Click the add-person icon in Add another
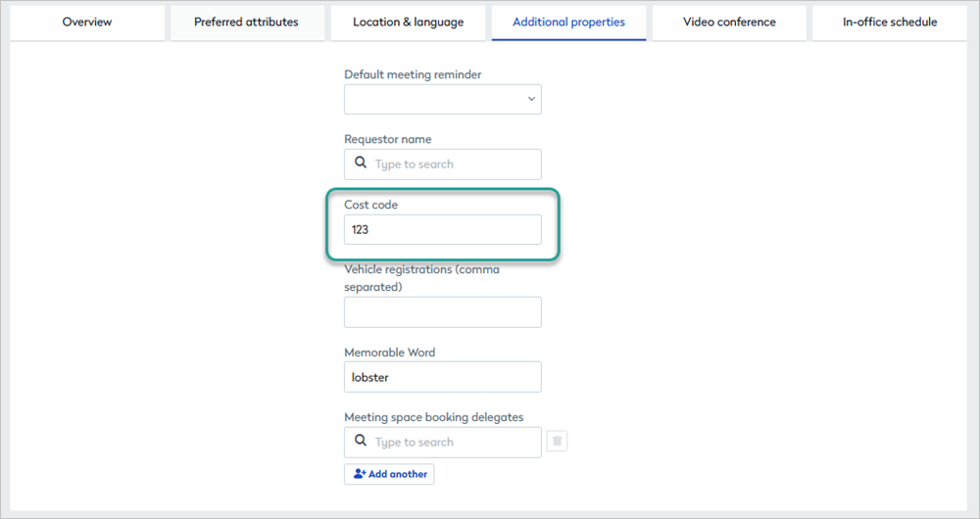Viewport: 980px width, 519px height. coord(359,474)
